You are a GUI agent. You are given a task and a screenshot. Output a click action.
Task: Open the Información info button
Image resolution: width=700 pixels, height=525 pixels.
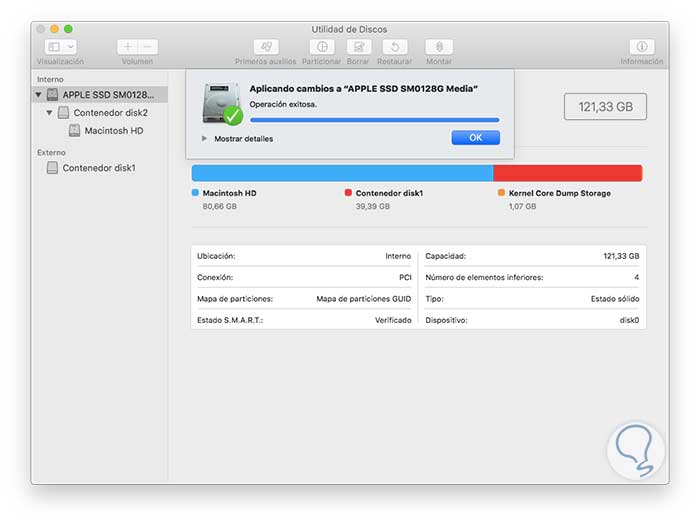coord(642,46)
